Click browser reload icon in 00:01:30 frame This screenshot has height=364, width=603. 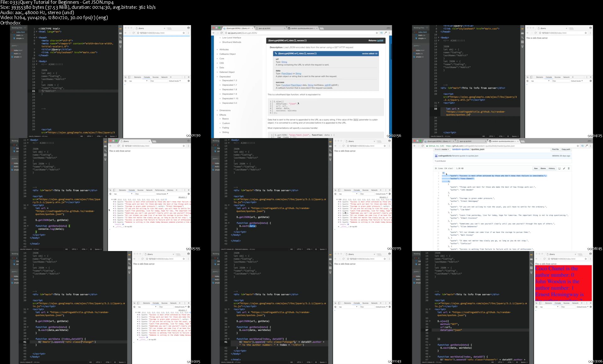[x=133, y=33]
